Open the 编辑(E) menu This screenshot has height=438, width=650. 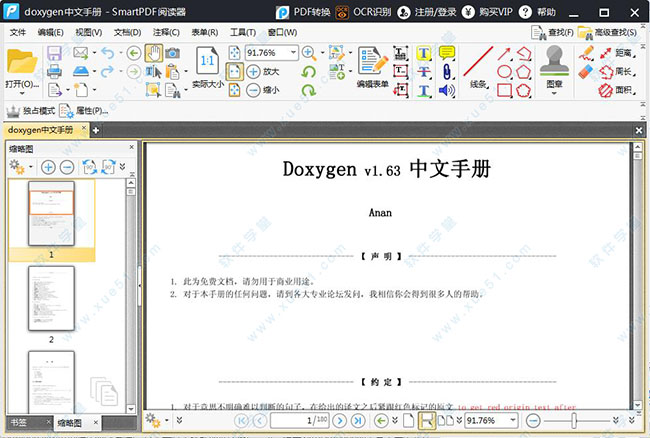tap(51, 32)
